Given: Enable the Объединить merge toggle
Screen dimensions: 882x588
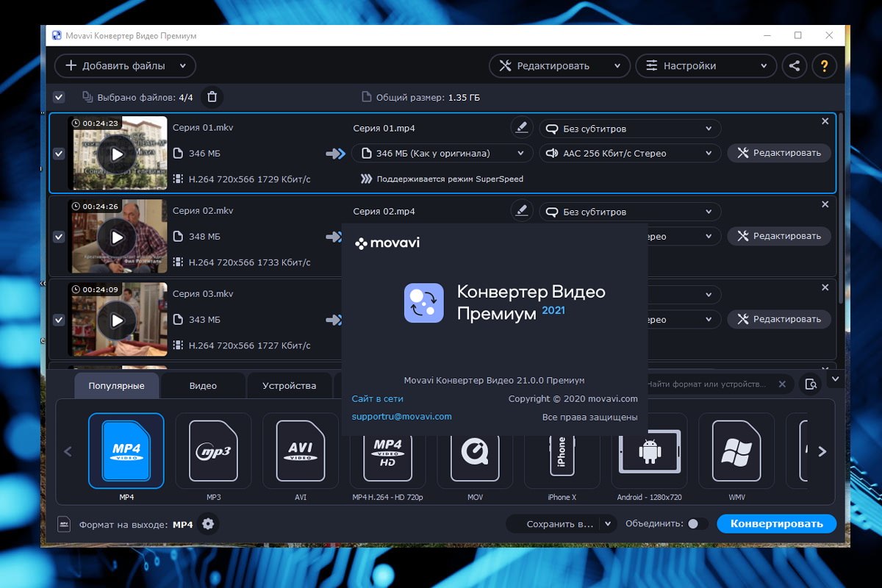Looking at the screenshot, I should [x=698, y=524].
